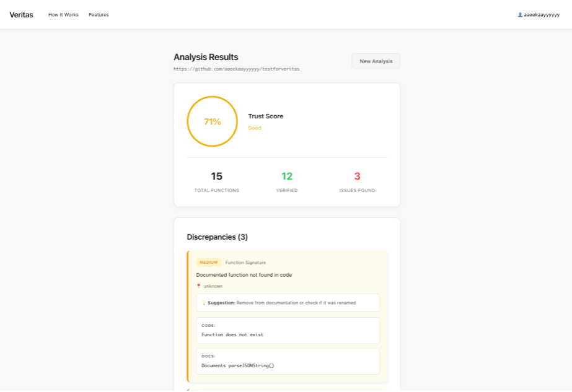Click the user profile icon
Viewport: 572px width, 392px height.
coord(520,15)
